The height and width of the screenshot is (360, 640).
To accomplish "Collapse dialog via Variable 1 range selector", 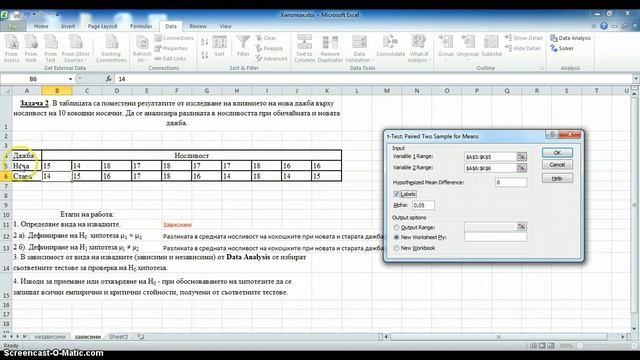I will pos(522,157).
